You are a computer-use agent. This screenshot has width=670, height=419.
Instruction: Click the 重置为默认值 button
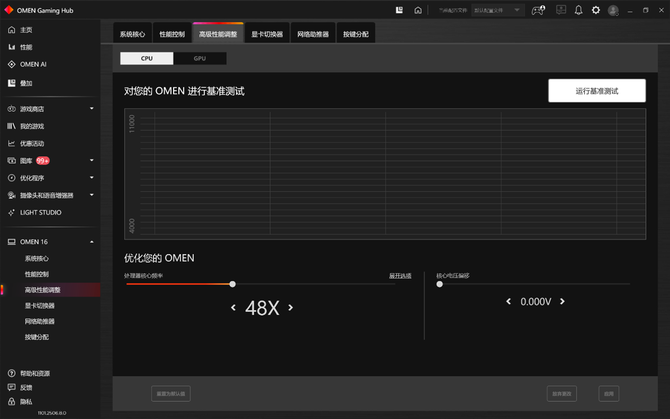coord(169,394)
